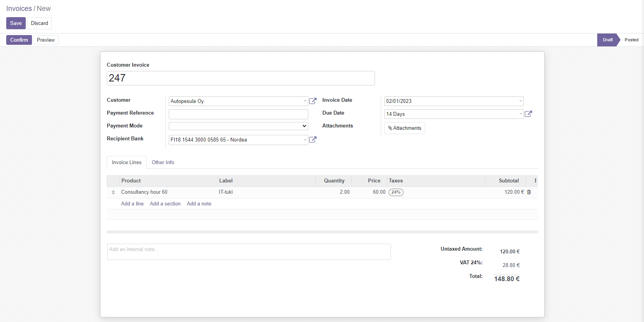Viewport: 644px width, 322px height.
Task: Open Recipient Bank external link icon
Action: point(313,140)
